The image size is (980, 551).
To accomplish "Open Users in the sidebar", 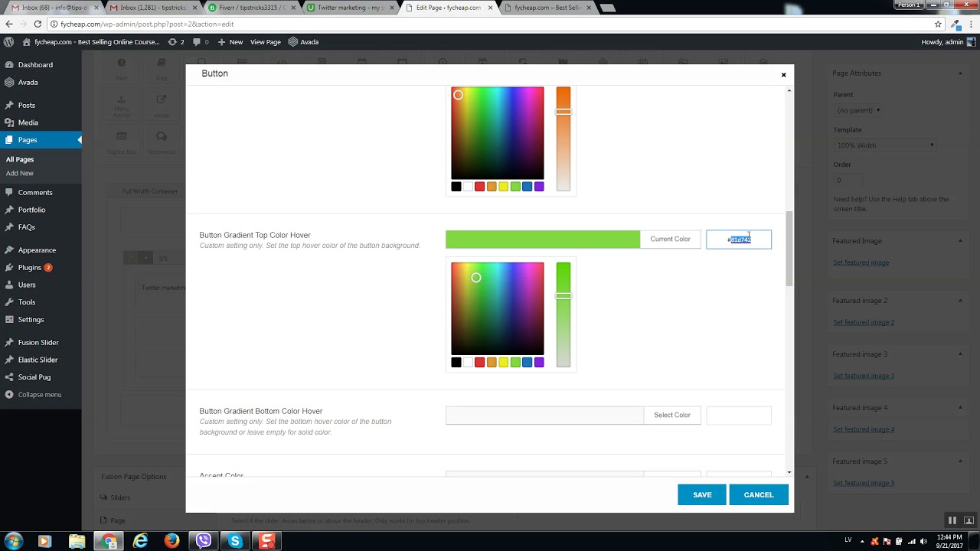I will click(x=27, y=285).
